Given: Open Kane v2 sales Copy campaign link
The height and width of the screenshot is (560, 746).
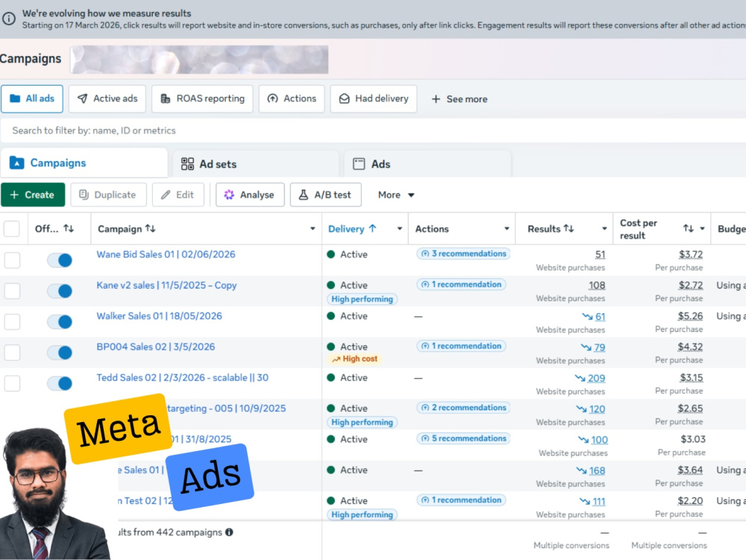Looking at the screenshot, I should tap(166, 286).
